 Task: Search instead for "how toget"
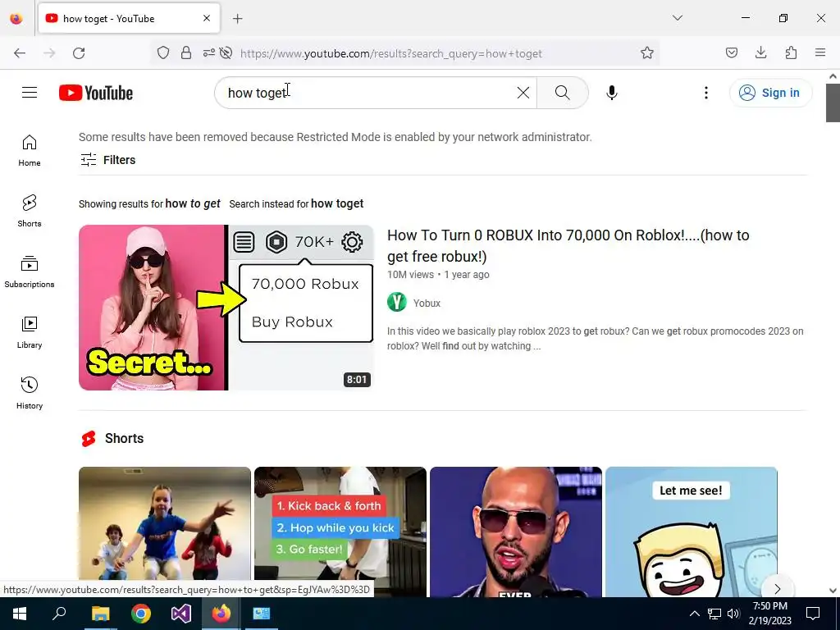(337, 203)
